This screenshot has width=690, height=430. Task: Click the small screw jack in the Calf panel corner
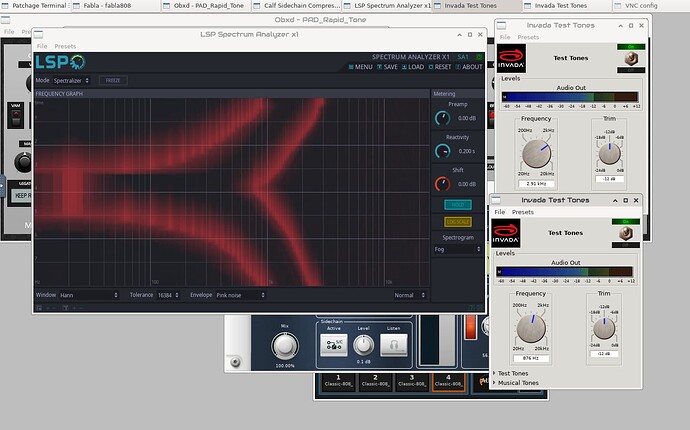[x=235, y=362]
